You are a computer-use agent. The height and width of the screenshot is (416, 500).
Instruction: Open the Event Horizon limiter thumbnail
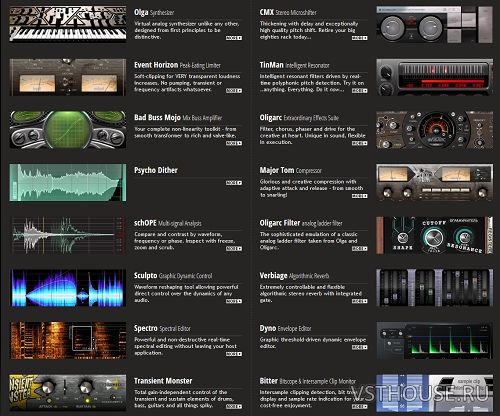pyautogui.click(x=68, y=77)
